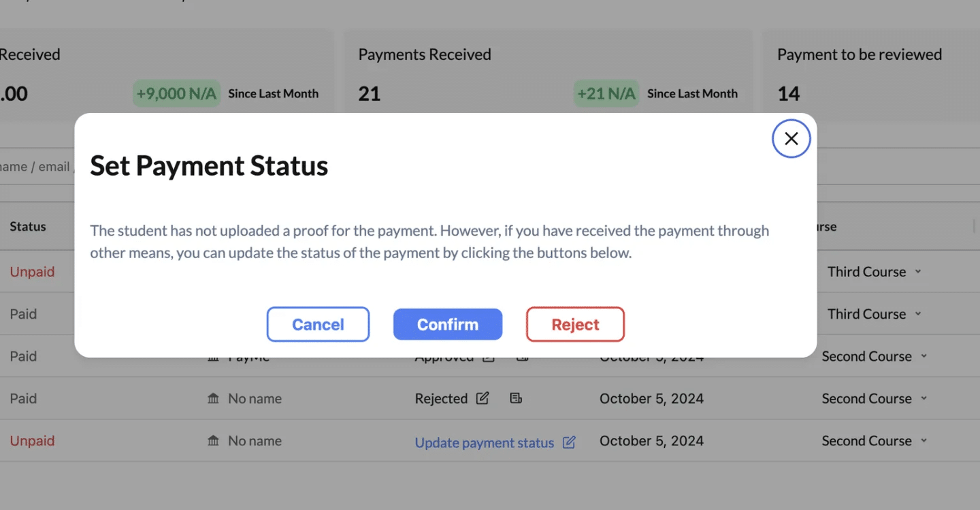Image resolution: width=980 pixels, height=510 pixels.
Task: Click the Cancel button in the dialog
Action: pos(318,324)
